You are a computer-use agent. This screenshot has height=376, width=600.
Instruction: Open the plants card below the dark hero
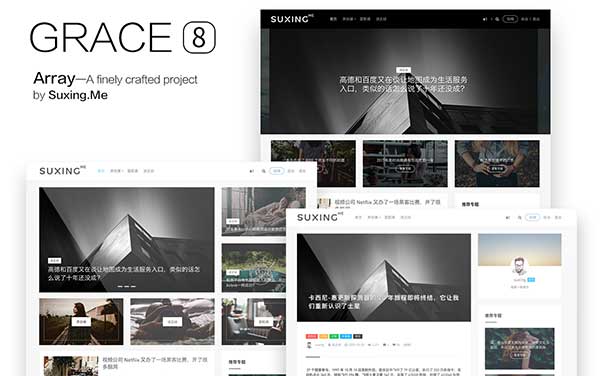coord(313,163)
